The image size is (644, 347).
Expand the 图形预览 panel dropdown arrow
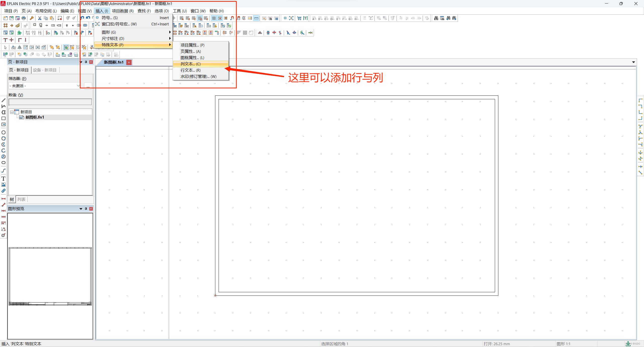click(81, 209)
